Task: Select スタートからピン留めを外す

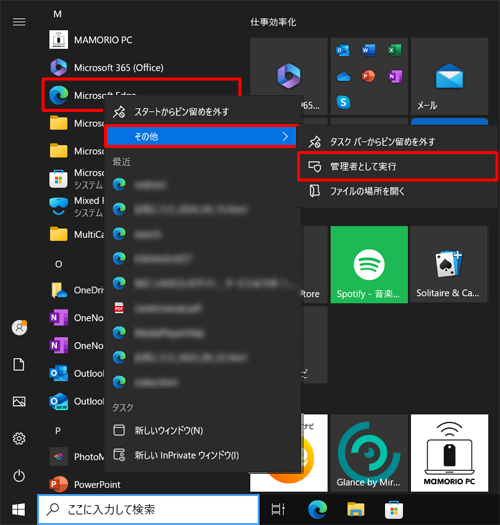Action: (202, 112)
